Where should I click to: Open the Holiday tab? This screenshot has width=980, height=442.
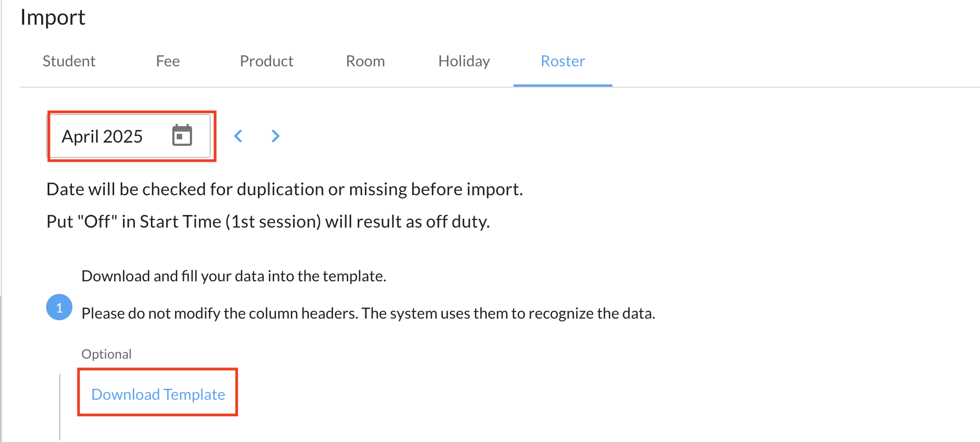pyautogui.click(x=464, y=61)
